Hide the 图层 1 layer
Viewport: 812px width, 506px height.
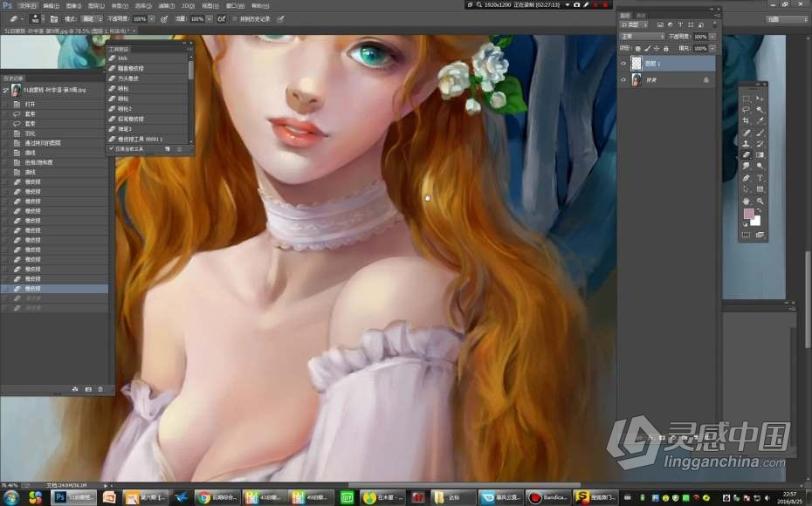click(x=623, y=64)
